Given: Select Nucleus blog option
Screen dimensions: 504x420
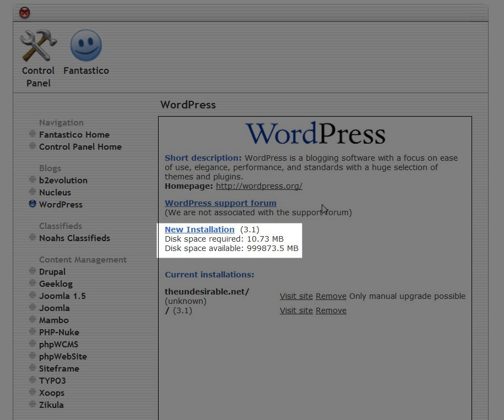Looking at the screenshot, I should tap(55, 193).
